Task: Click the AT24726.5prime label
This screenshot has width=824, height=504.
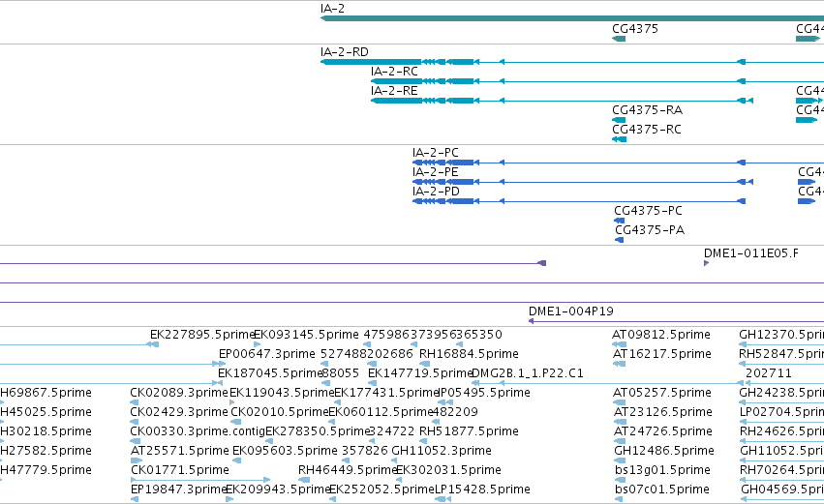Action: [x=662, y=431]
